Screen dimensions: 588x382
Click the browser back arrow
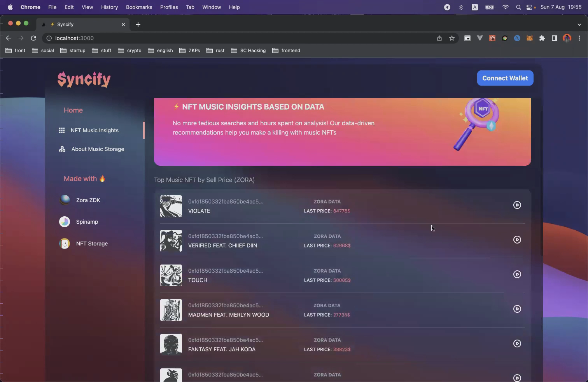tap(9, 38)
